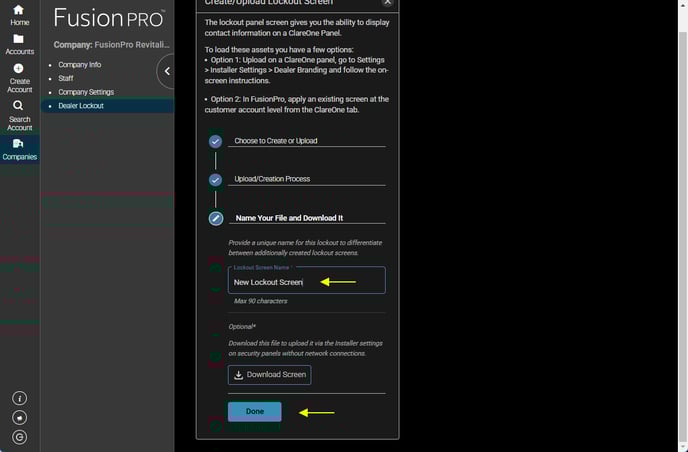Click Upload/Creation Process step label

click(x=272, y=179)
